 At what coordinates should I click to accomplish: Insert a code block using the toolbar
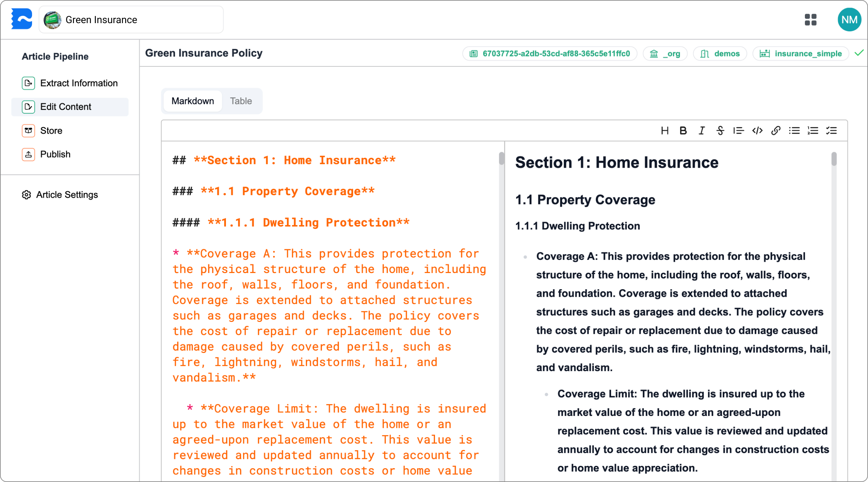pos(757,131)
